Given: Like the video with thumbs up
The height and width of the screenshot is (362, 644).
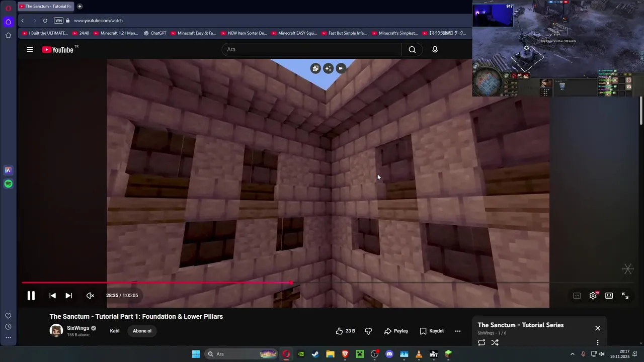Looking at the screenshot, I should point(345,331).
